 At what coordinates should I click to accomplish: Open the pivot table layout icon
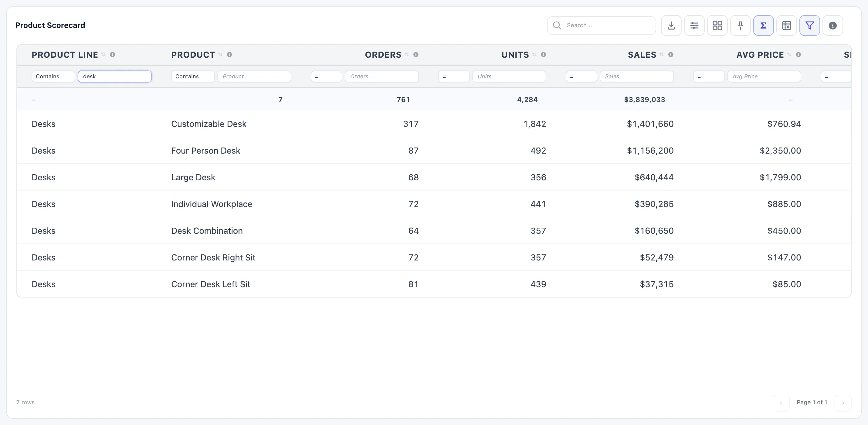coord(786,25)
